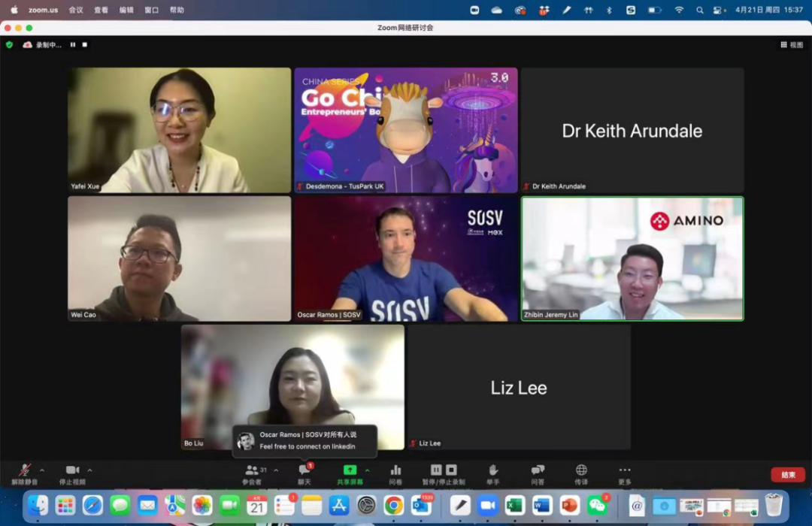Image resolution: width=812 pixels, height=526 pixels.
Task: Select Wei Cao video tile
Action: 180,258
